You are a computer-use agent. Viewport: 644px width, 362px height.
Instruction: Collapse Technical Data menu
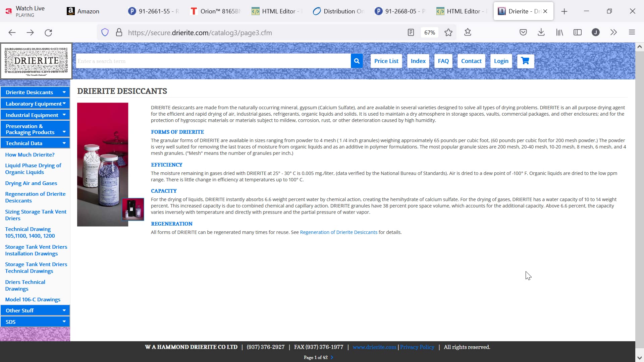35,143
